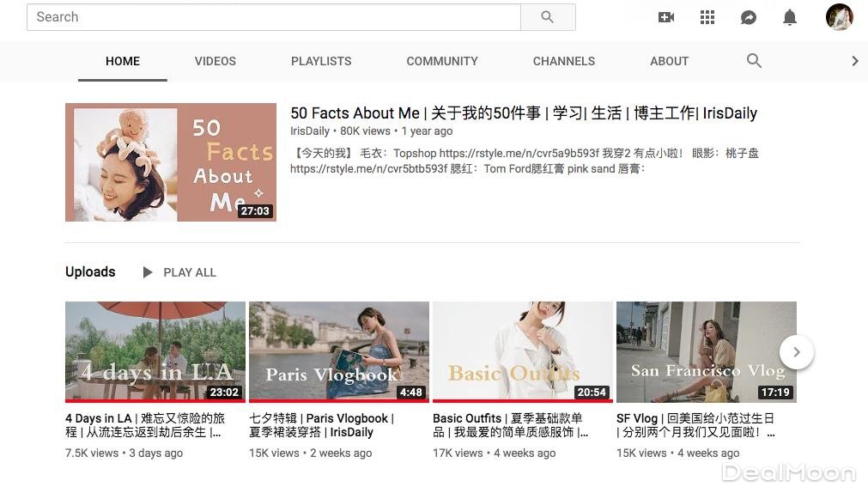Go to the Community tab

click(x=442, y=61)
